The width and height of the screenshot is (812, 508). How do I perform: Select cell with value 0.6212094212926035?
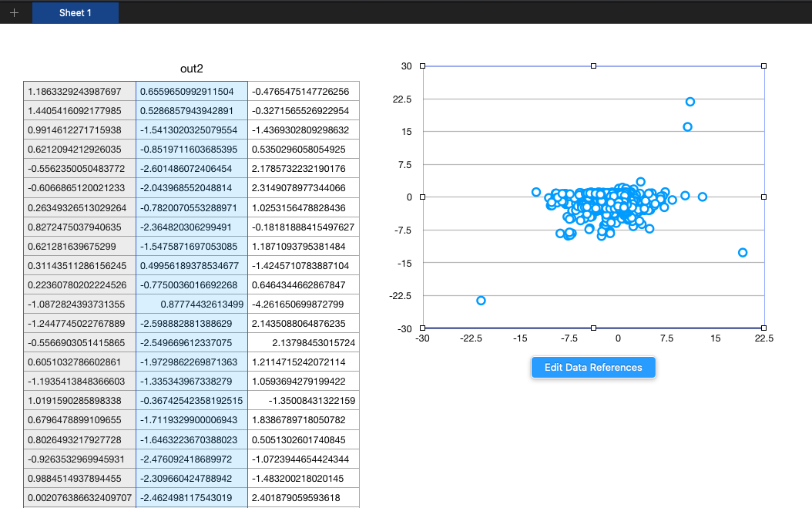(80, 150)
